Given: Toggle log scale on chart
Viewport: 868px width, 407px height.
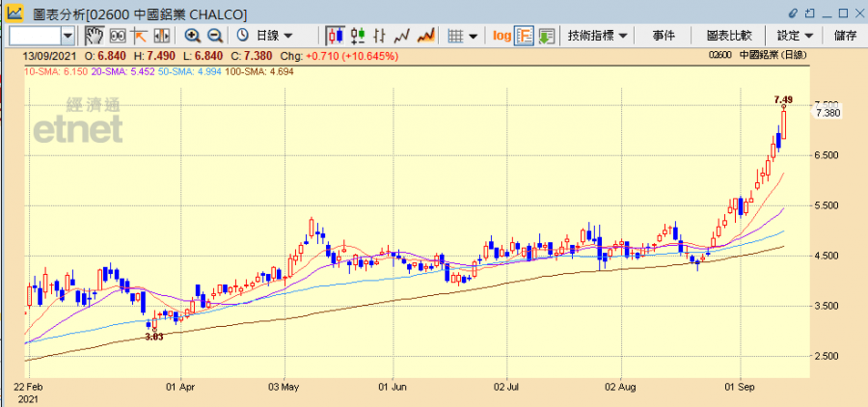Looking at the screenshot, I should coord(502,36).
